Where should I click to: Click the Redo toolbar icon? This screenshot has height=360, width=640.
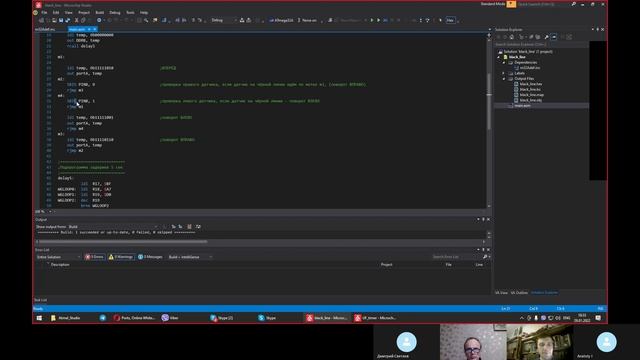pos(126,20)
